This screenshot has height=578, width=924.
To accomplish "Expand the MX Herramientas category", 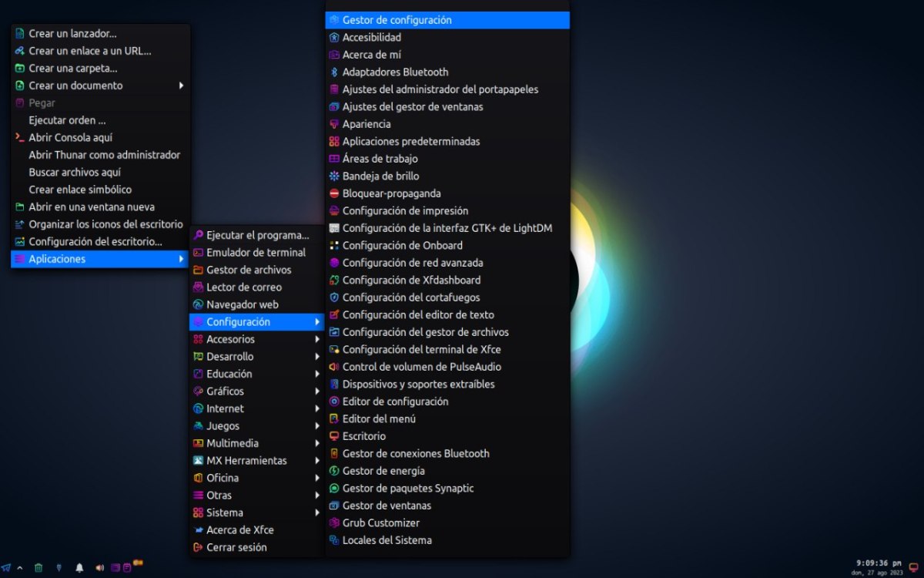I will click(246, 461).
